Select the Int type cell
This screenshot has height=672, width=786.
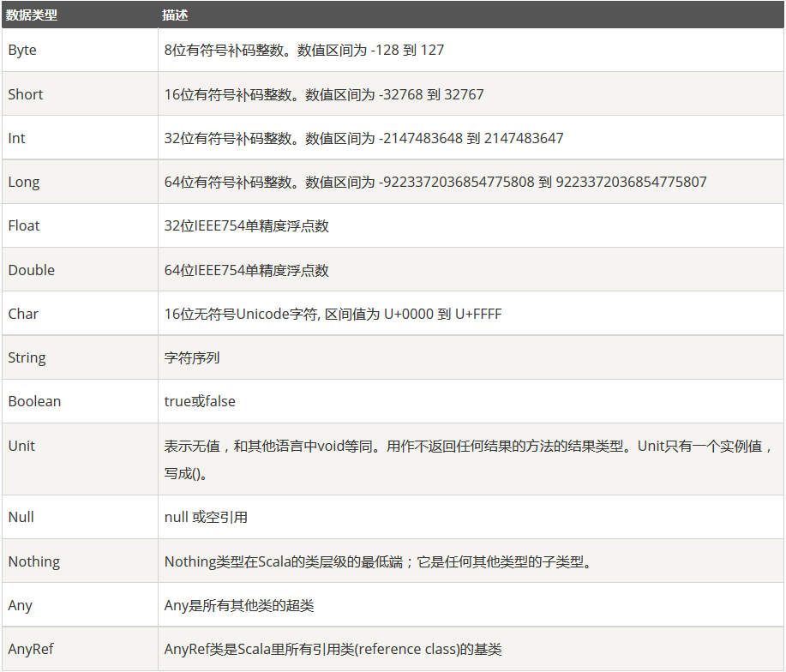point(81,138)
